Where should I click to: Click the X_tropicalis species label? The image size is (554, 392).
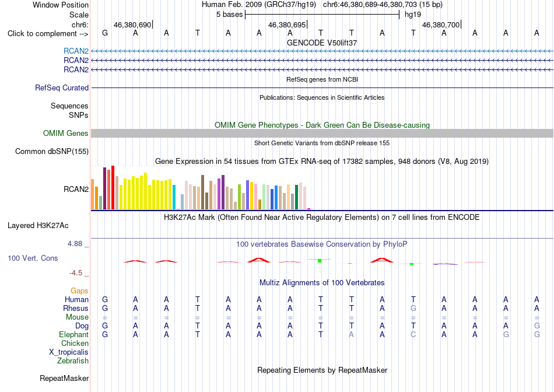69,352
